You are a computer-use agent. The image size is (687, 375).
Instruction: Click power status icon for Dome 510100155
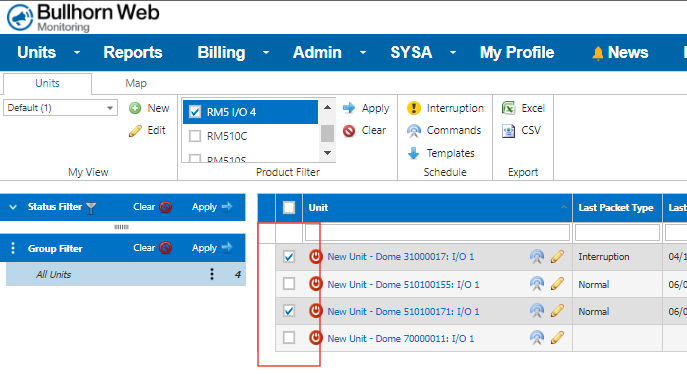[315, 284]
